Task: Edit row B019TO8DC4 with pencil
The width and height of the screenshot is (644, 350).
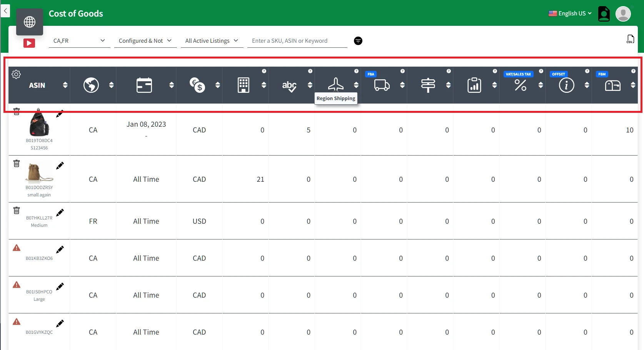Action: coord(60,114)
